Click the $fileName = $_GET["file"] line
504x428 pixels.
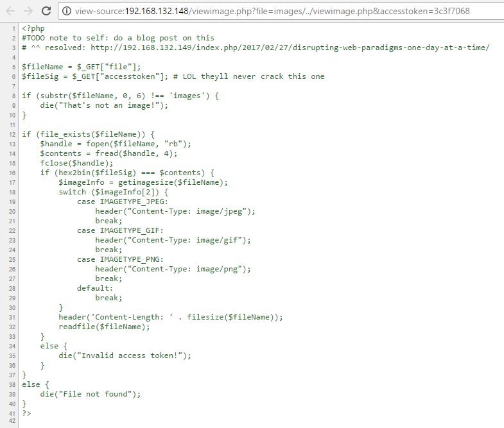(82, 67)
